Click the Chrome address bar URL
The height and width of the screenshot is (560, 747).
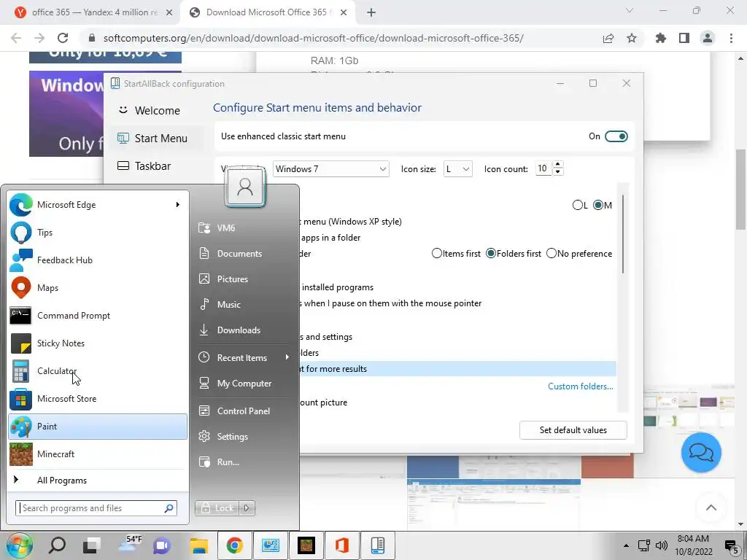(x=314, y=38)
